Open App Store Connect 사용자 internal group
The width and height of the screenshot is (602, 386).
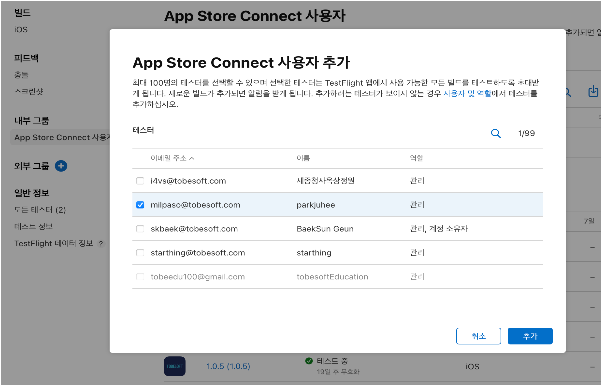[x=61, y=138]
